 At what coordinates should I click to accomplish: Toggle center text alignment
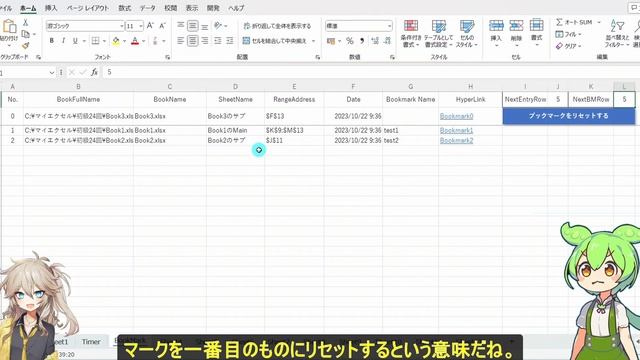click(193, 40)
